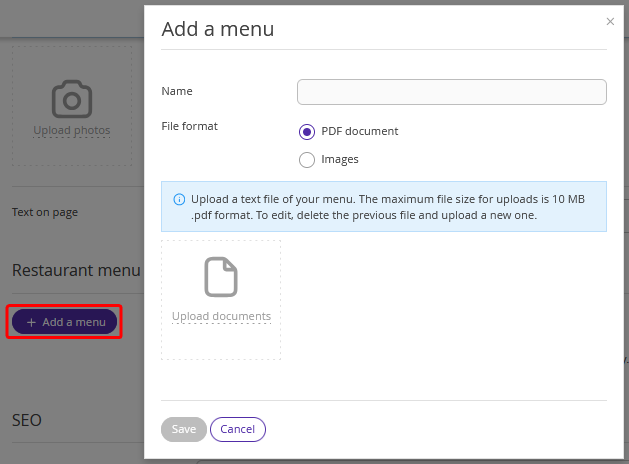Open the Upload photos link
629x464 pixels.
(x=72, y=130)
